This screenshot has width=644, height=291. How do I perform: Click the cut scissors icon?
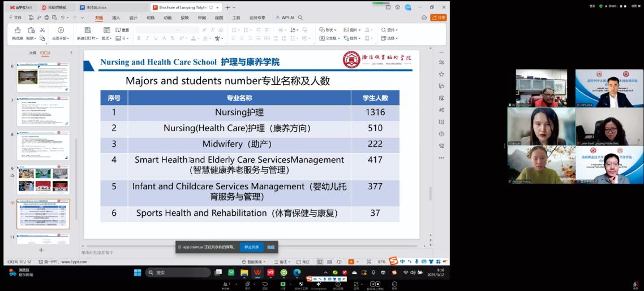(42, 30)
